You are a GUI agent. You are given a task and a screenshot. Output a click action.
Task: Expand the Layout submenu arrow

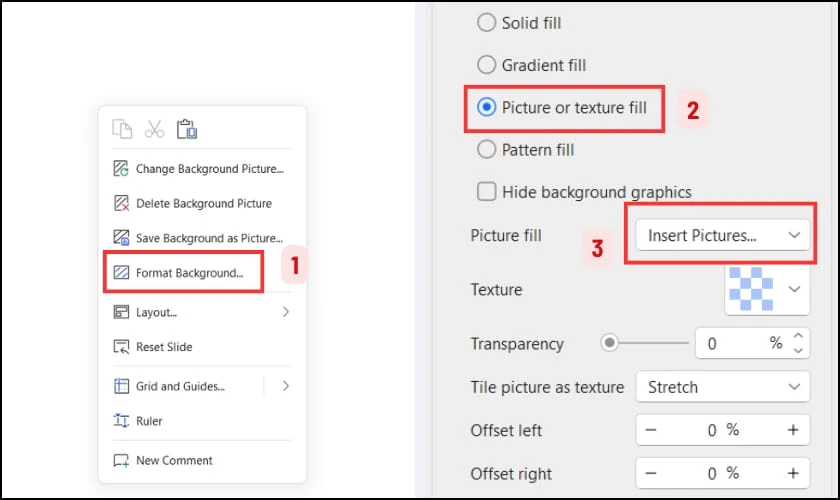[286, 312]
